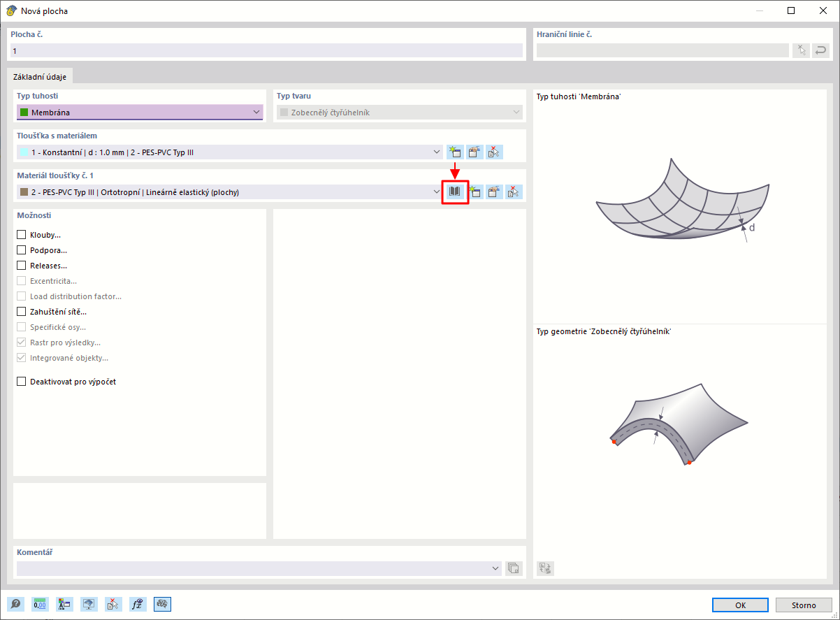This screenshot has height=620, width=840.
Task: Toggle Deaktivovat pro výpočet checkbox
Action: (22, 382)
